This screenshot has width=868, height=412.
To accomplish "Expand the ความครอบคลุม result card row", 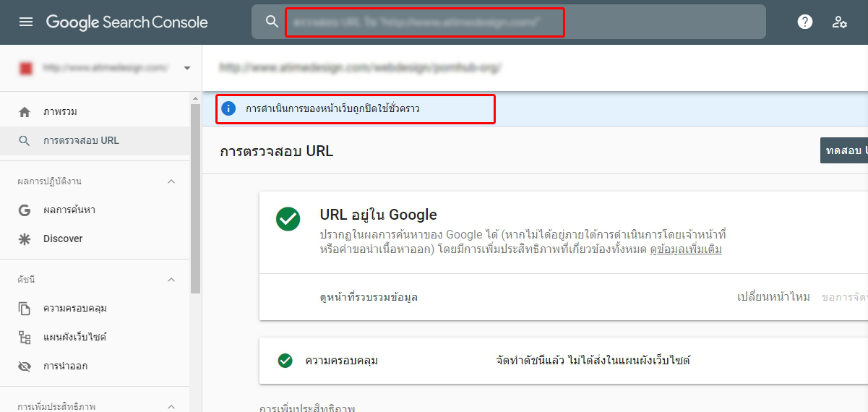I will pyautogui.click(x=564, y=360).
